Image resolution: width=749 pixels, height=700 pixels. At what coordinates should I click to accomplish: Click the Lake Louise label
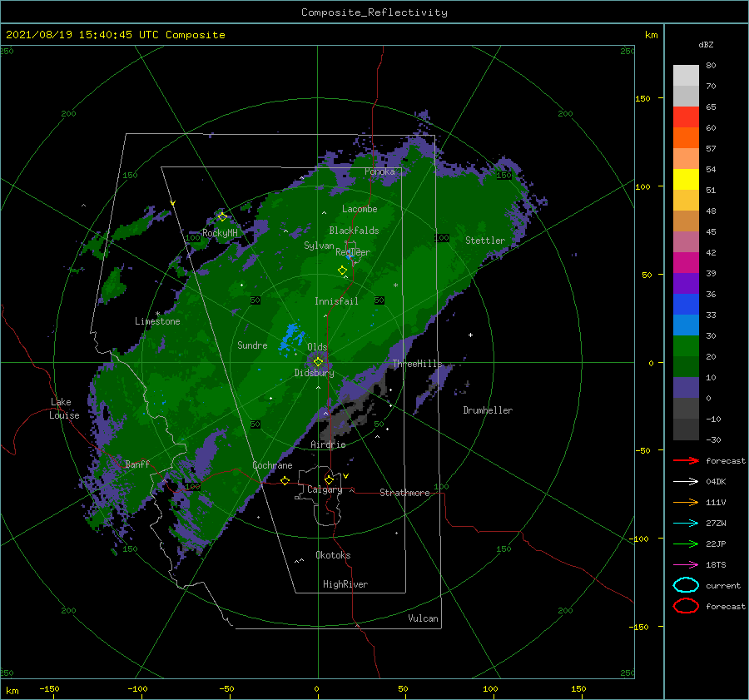tap(64, 409)
